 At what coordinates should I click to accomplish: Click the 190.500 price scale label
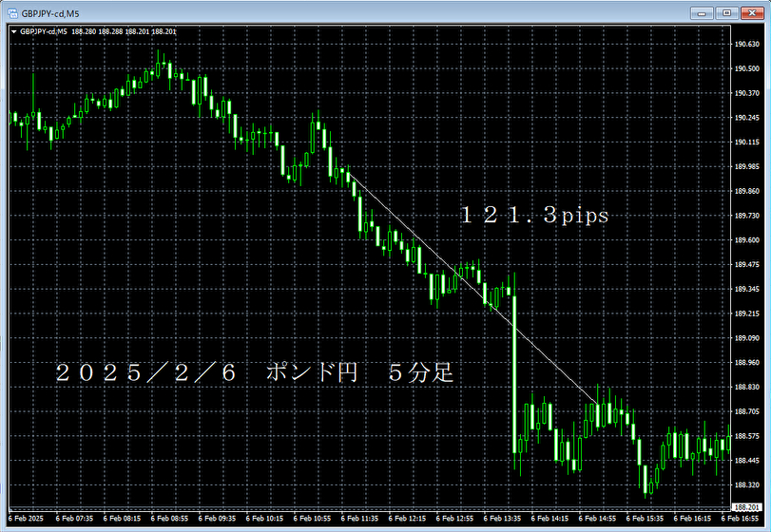[746, 68]
